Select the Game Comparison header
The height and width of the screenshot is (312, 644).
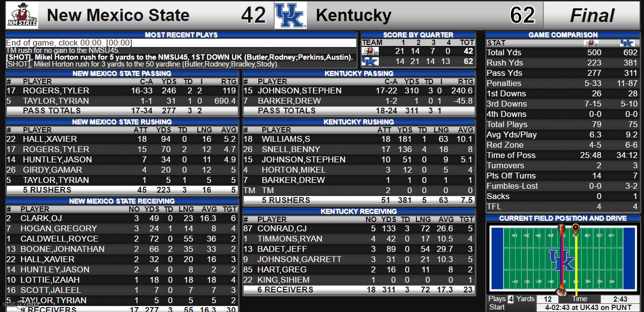[563, 35]
